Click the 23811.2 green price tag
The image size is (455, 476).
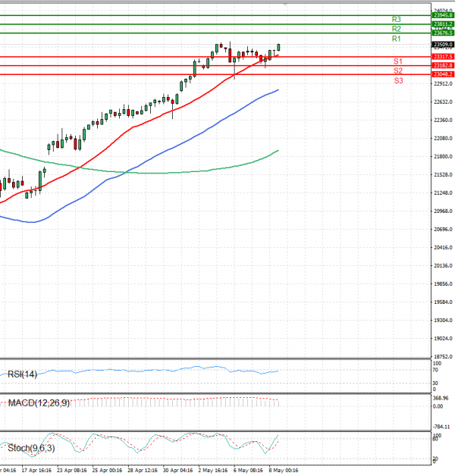442,24
